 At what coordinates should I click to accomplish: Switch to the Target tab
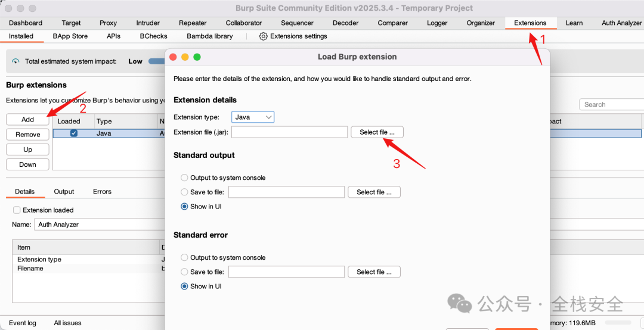(71, 23)
